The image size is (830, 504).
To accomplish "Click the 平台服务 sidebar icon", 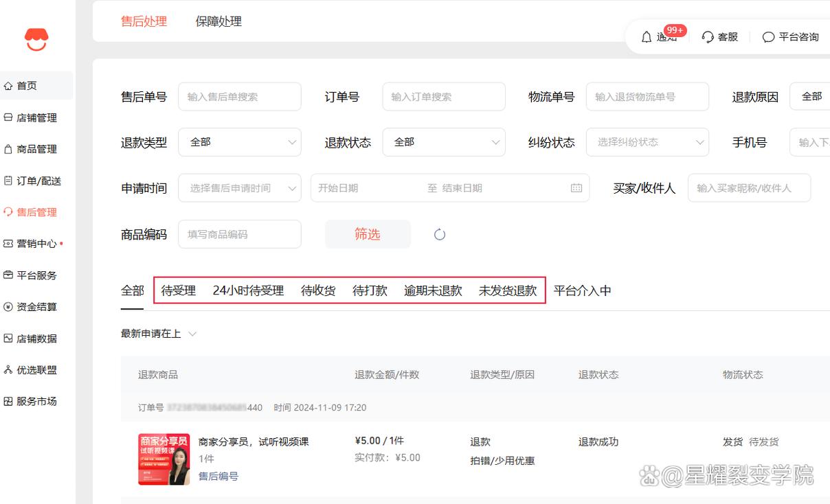I will click(8, 275).
